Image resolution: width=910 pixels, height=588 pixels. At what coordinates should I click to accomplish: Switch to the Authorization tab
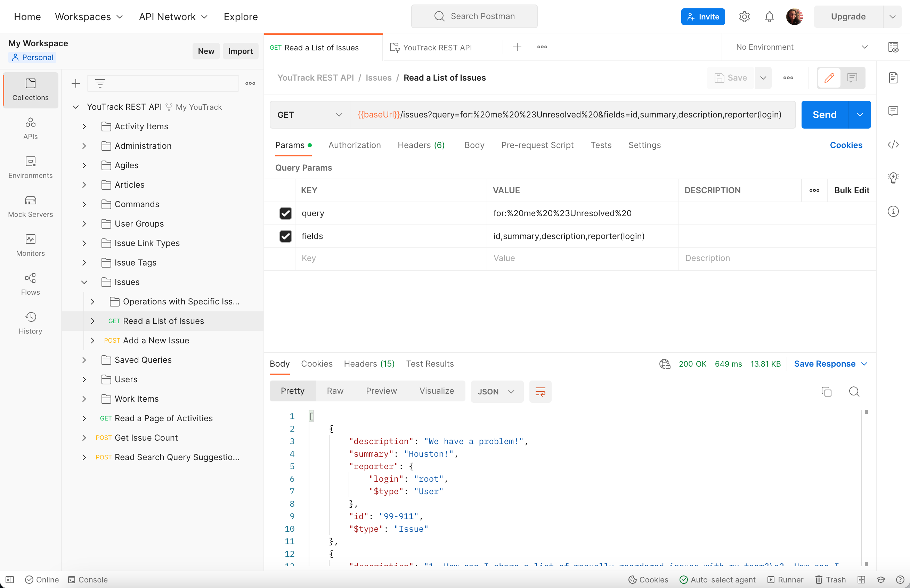[354, 145]
